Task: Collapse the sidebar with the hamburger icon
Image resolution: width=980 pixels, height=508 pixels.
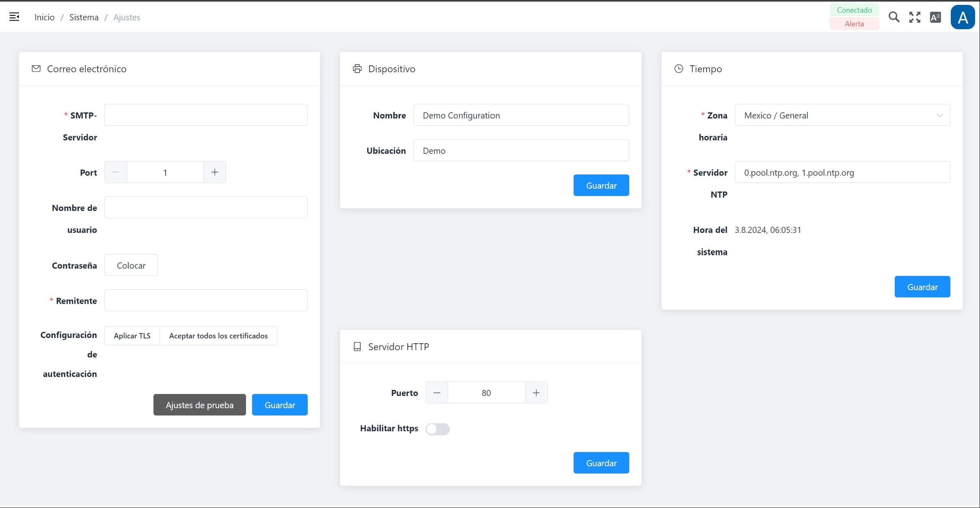Action: pyautogui.click(x=14, y=17)
